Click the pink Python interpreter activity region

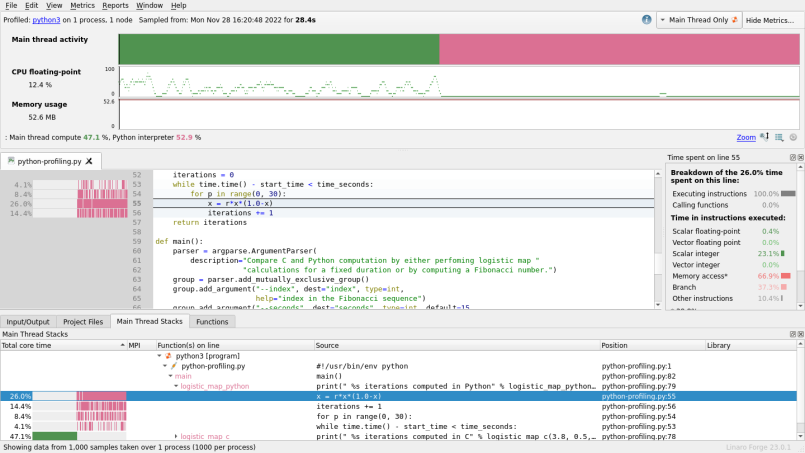pos(619,49)
